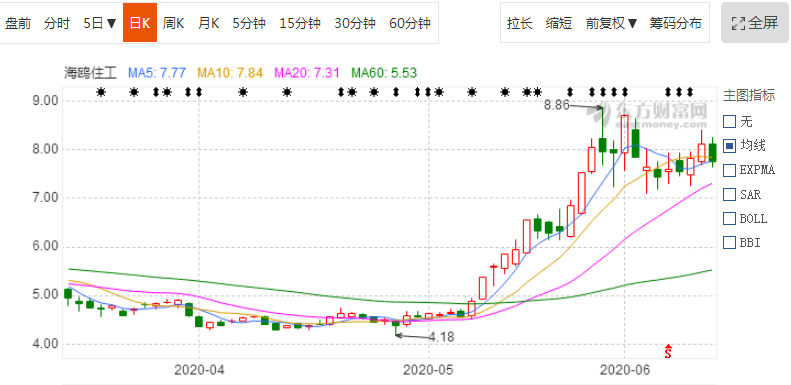Switch to the 盘前 pre-market tab
The height and width of the screenshot is (385, 791).
(x=18, y=23)
